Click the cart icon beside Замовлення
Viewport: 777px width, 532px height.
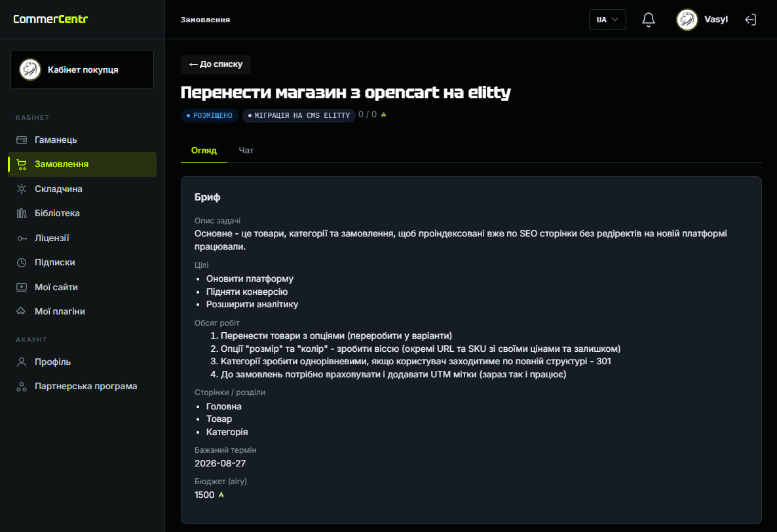(x=22, y=164)
